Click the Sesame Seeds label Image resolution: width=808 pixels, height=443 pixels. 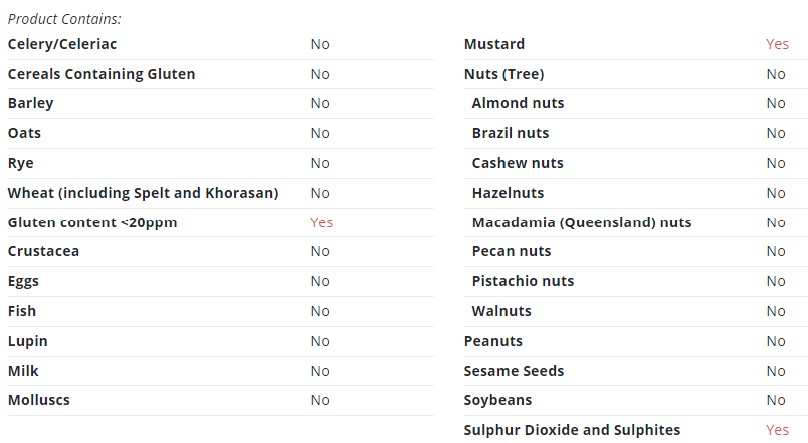(x=514, y=371)
